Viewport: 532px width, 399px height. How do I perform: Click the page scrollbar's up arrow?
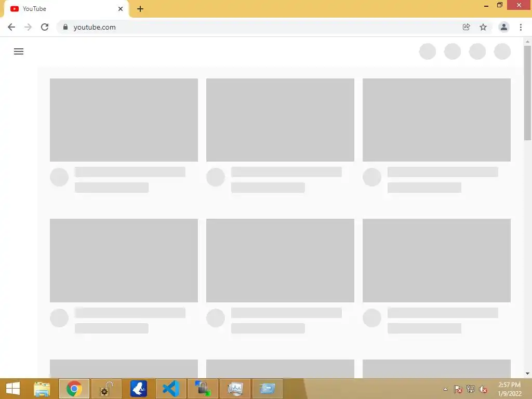(x=527, y=42)
